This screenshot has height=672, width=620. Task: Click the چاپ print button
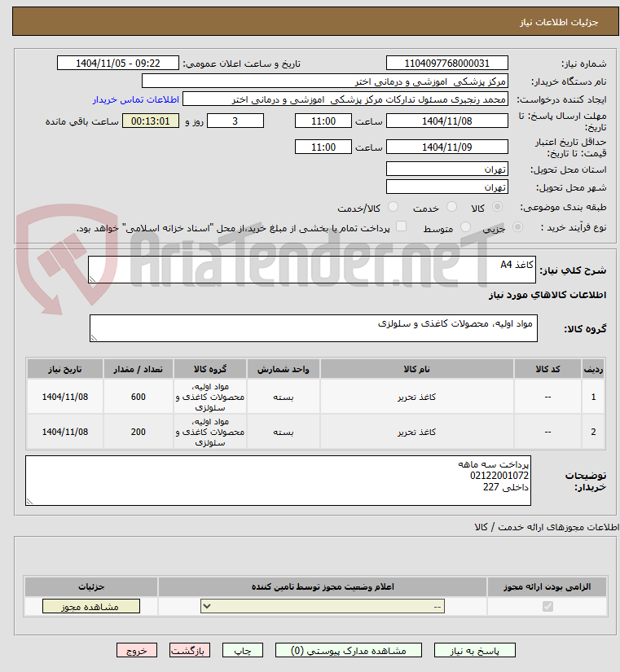click(242, 651)
